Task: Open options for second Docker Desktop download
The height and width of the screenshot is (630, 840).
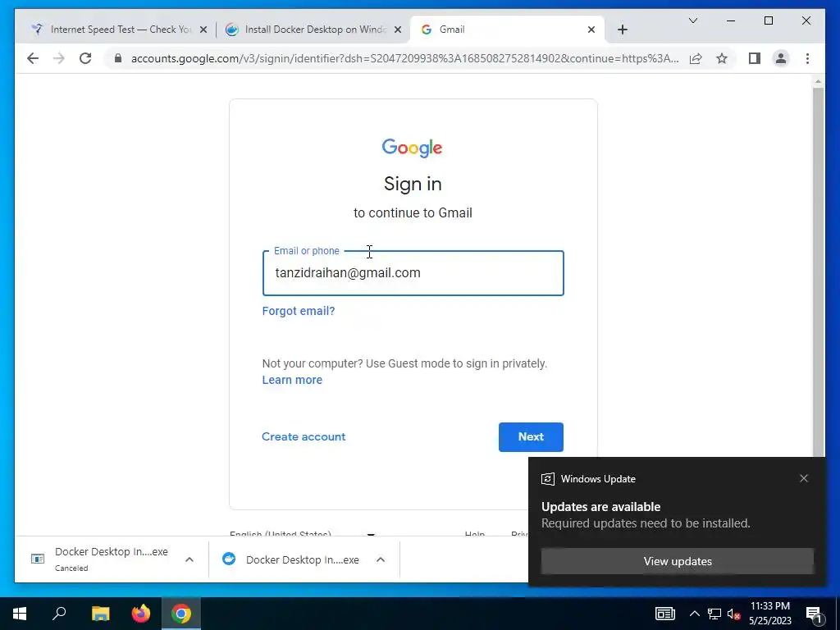Action: [381, 559]
